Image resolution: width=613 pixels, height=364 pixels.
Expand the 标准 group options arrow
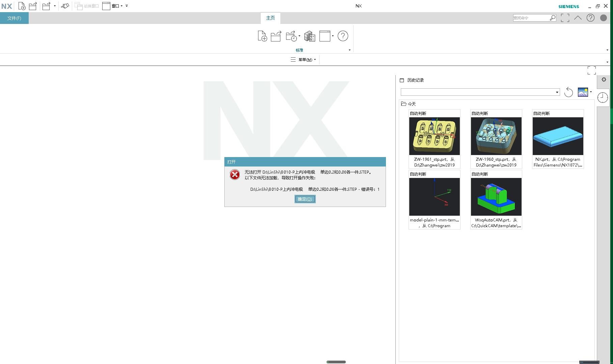point(350,50)
